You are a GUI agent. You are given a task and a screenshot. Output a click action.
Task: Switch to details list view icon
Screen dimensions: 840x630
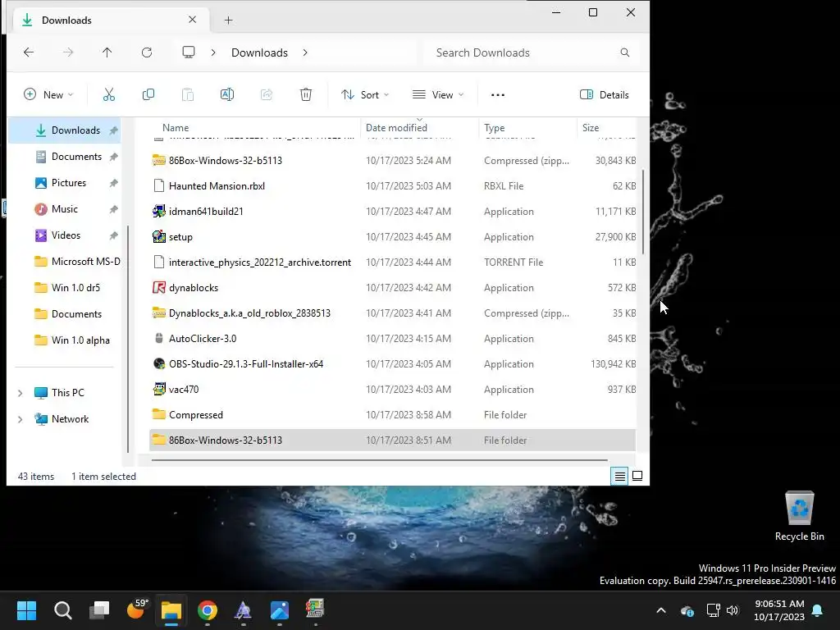click(x=620, y=476)
